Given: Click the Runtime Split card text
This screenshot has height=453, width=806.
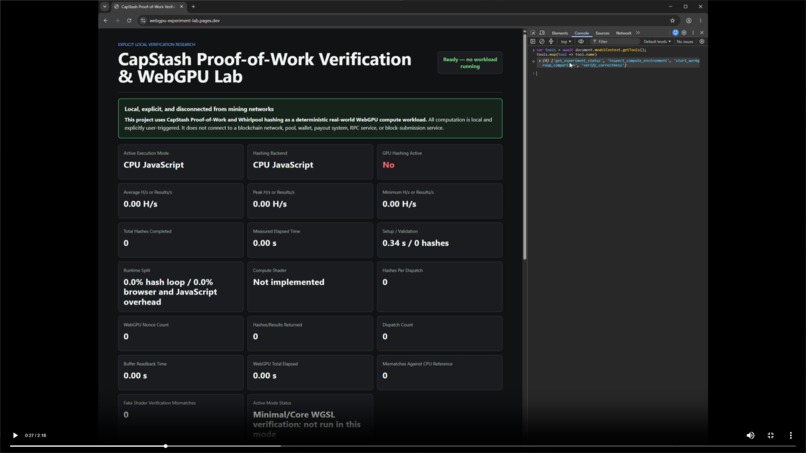Looking at the screenshot, I should (x=170, y=292).
